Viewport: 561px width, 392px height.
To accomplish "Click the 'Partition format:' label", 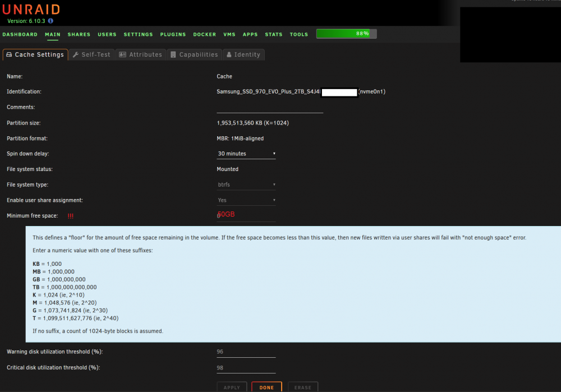I will 27,139.
